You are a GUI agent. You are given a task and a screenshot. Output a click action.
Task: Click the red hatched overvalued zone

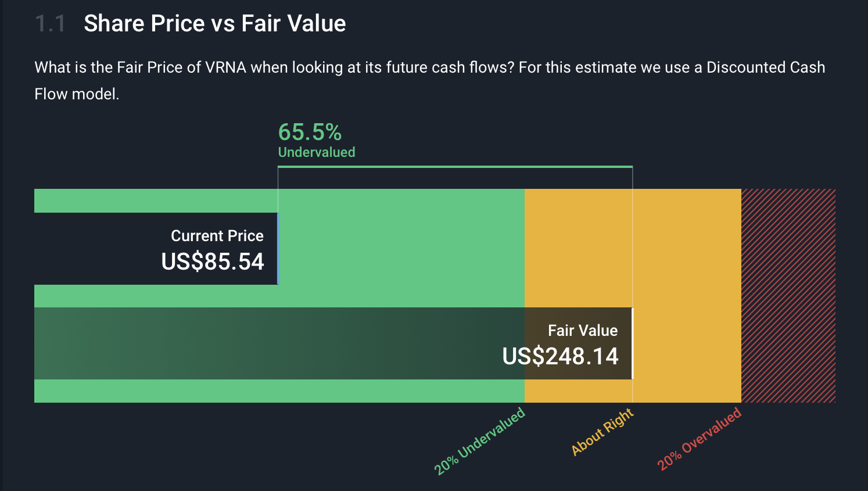click(788, 295)
